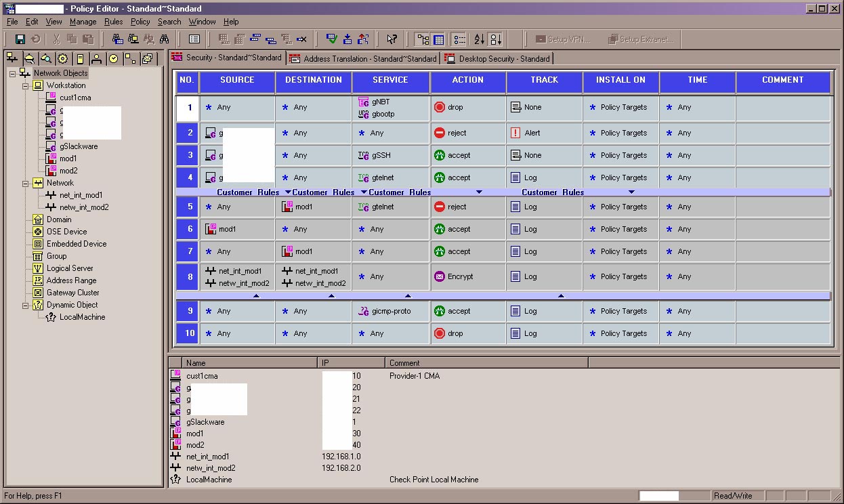This screenshot has width=844, height=504.
Task: Select rule number 5 cell
Action: (187, 207)
